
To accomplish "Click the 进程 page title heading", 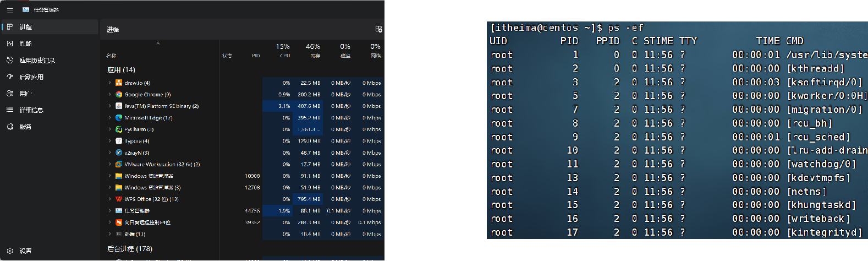I will (113, 29).
